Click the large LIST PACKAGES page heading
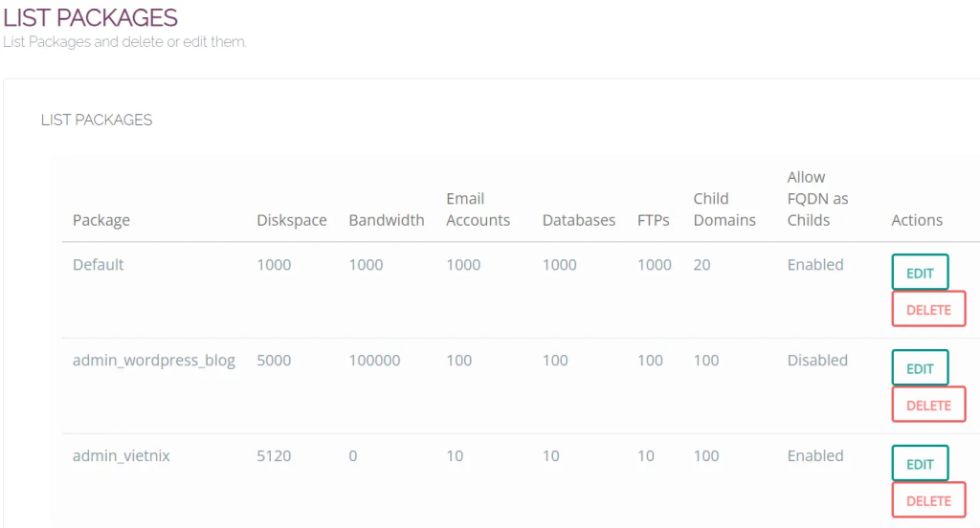The width and height of the screenshot is (980, 528). tap(91, 17)
